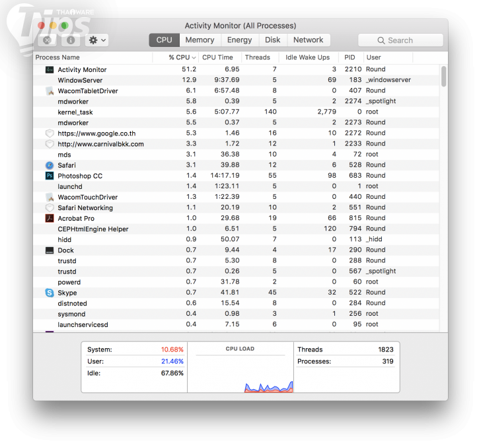
Task: Click the System 10.68% value
Action: click(172, 350)
